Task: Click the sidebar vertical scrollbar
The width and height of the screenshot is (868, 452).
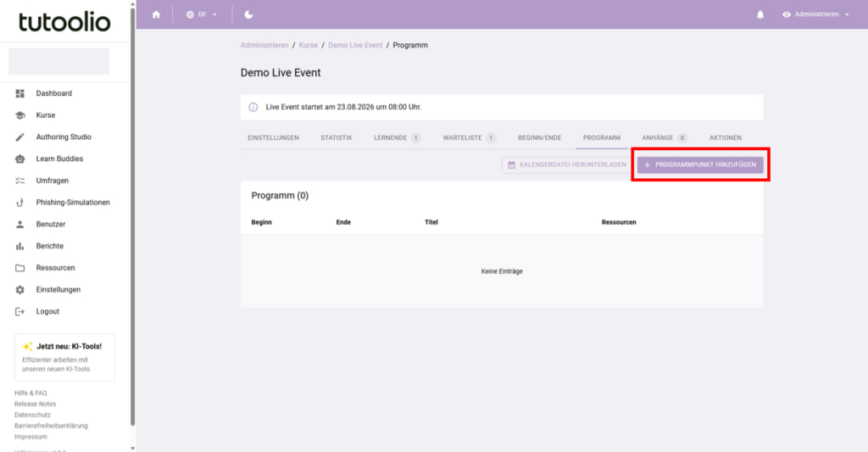Action: point(133,216)
